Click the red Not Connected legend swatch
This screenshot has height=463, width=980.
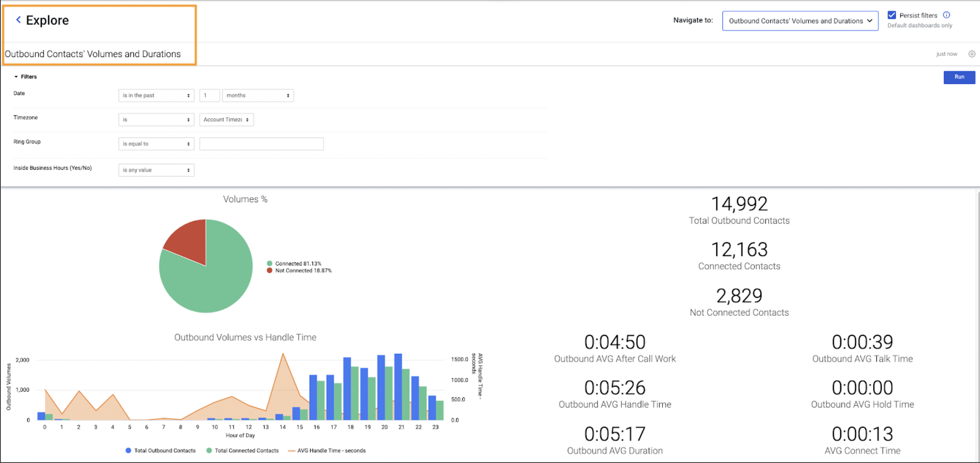[x=269, y=270]
